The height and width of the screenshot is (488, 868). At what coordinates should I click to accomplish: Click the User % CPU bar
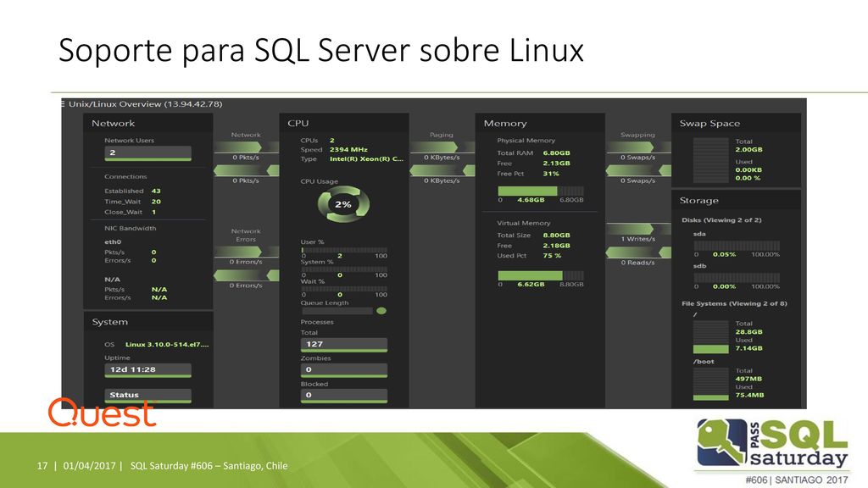click(344, 250)
